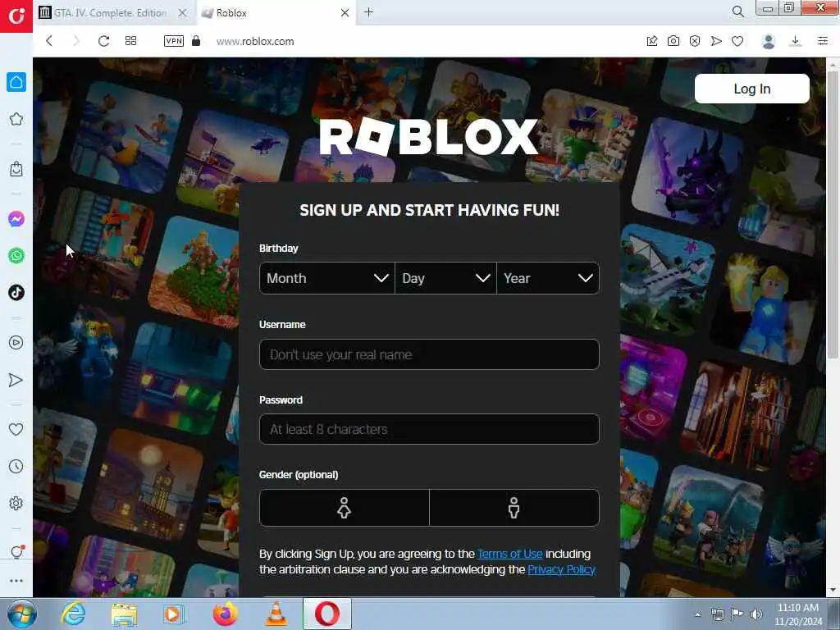Click the edit page icon in address bar
Screen dimensions: 840x630
[x=652, y=41]
